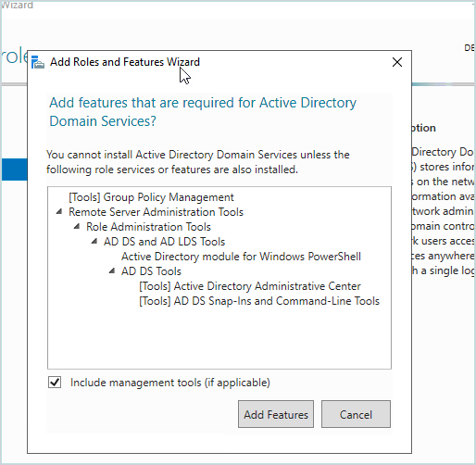Click the wizard icon in dialog title bar

pos(38,62)
